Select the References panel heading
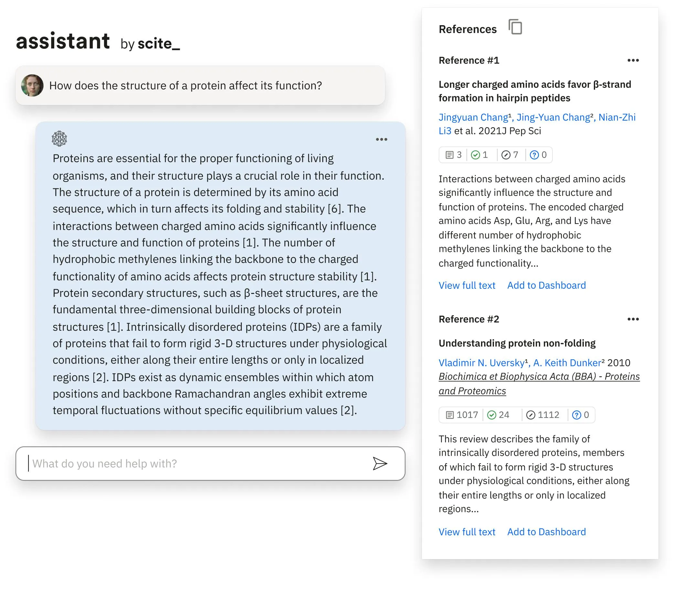 coord(467,29)
